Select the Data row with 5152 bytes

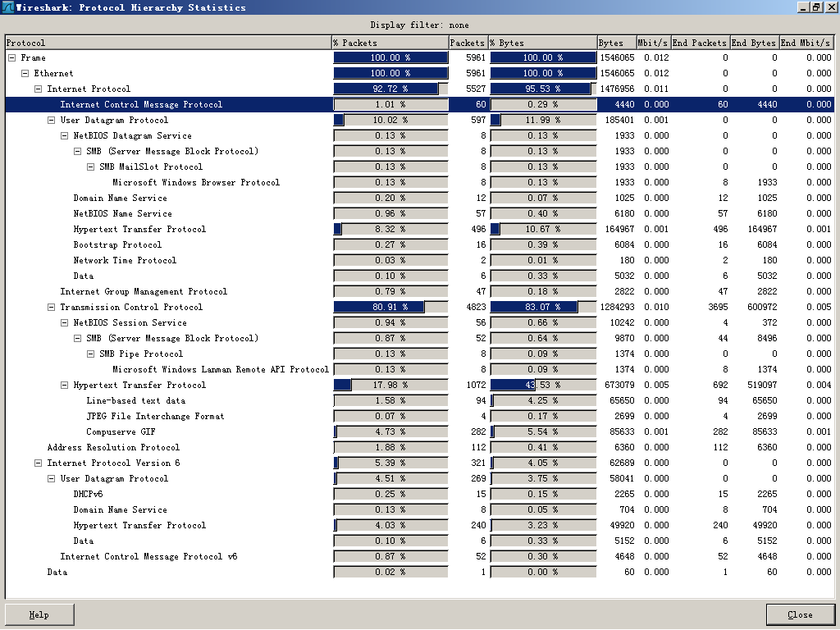[x=419, y=541]
